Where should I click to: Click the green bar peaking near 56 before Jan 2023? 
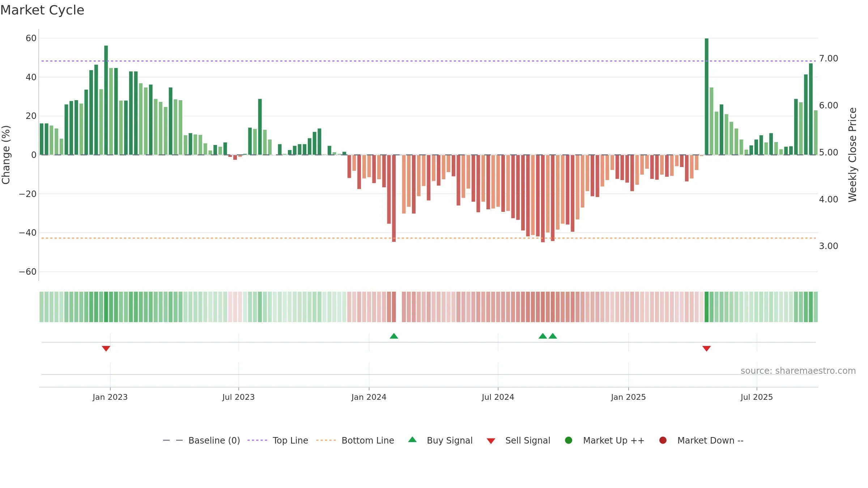106,100
